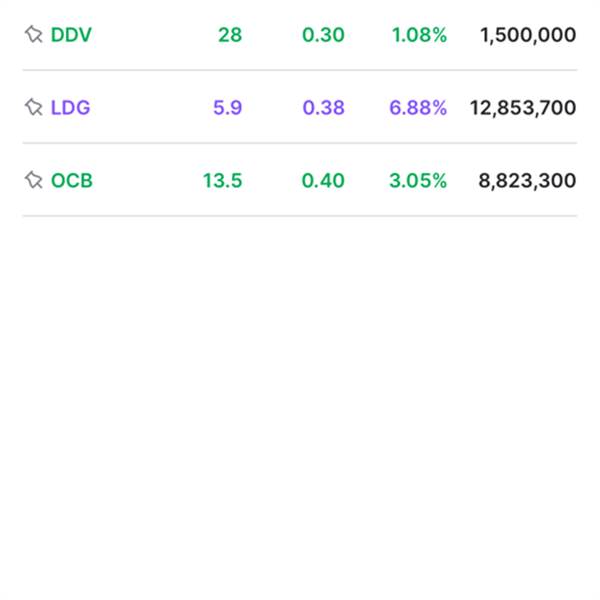Screen dimensions: 600x600
Task: Click LDG change value 0.38
Action: pos(323,108)
